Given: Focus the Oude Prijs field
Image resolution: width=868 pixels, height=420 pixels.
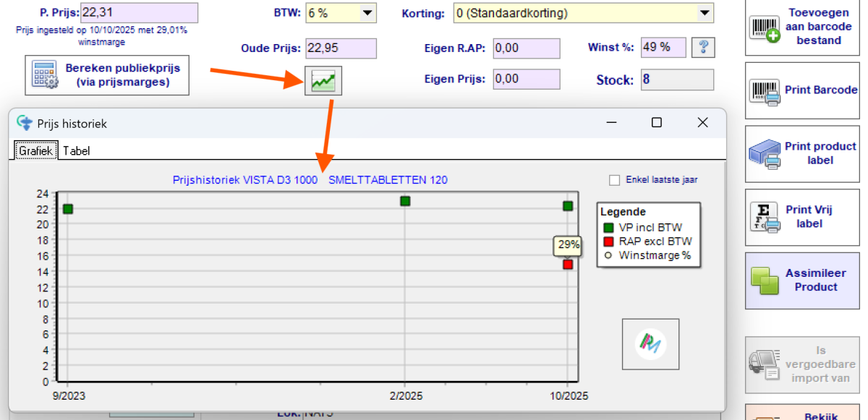Looking at the screenshot, I should coord(340,48).
